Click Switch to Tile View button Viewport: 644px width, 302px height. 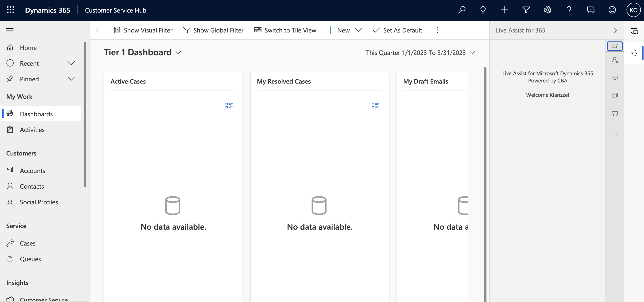pos(285,30)
